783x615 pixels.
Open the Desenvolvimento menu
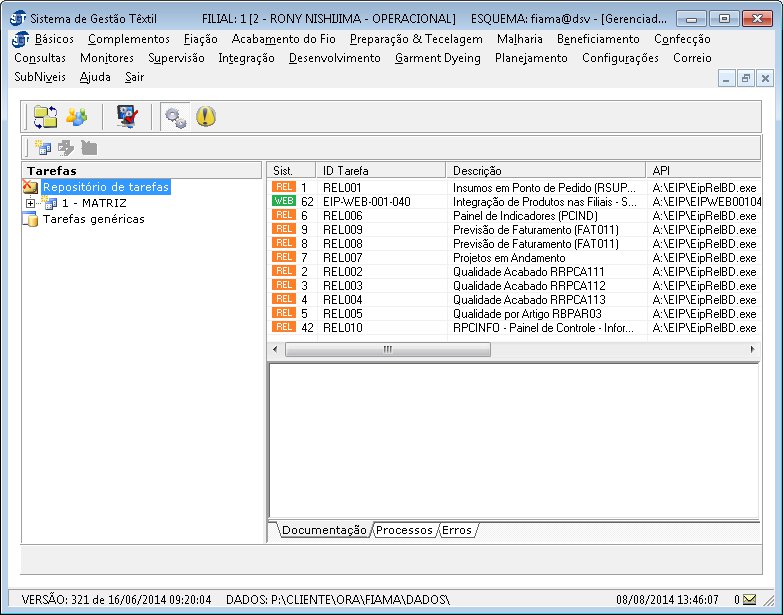click(x=335, y=58)
